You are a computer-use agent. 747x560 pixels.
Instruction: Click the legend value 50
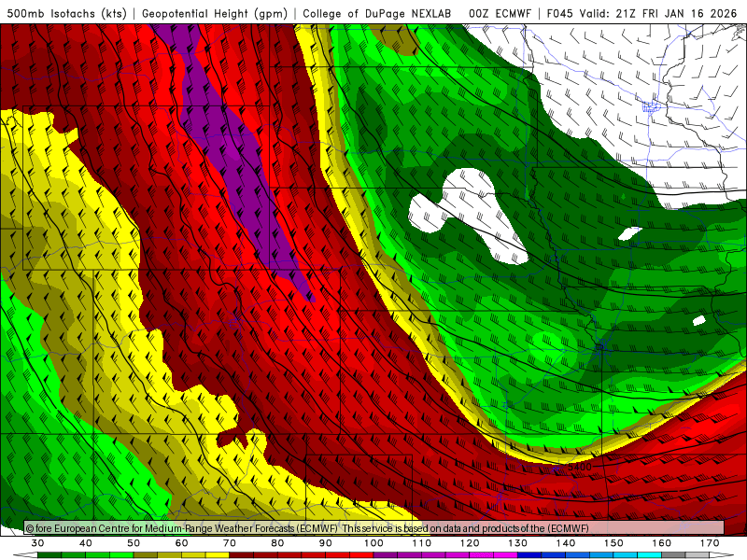click(x=134, y=543)
